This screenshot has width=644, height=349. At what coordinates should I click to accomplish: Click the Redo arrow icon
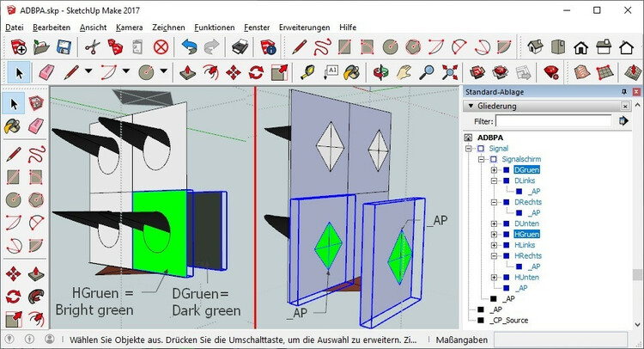211,47
